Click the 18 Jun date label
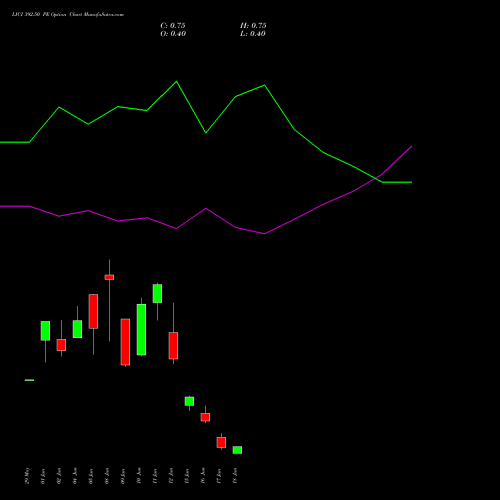This screenshot has width=500, height=500. pos(235,476)
